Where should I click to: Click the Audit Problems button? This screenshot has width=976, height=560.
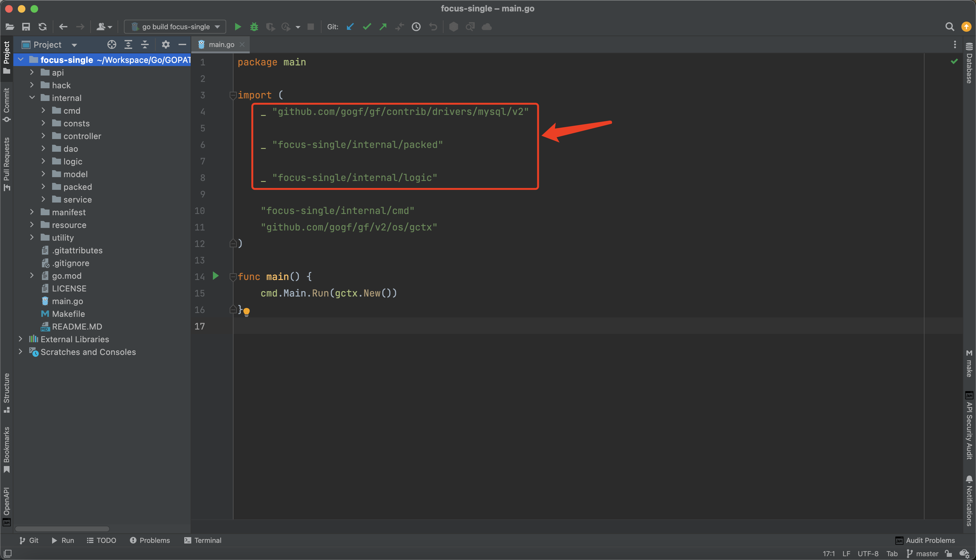click(x=925, y=540)
